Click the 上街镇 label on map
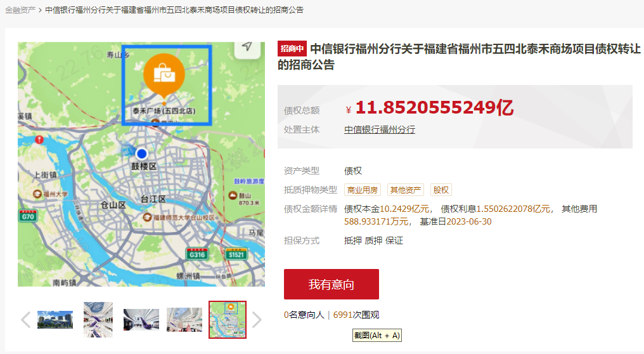This screenshot has width=644, height=354. (45, 174)
